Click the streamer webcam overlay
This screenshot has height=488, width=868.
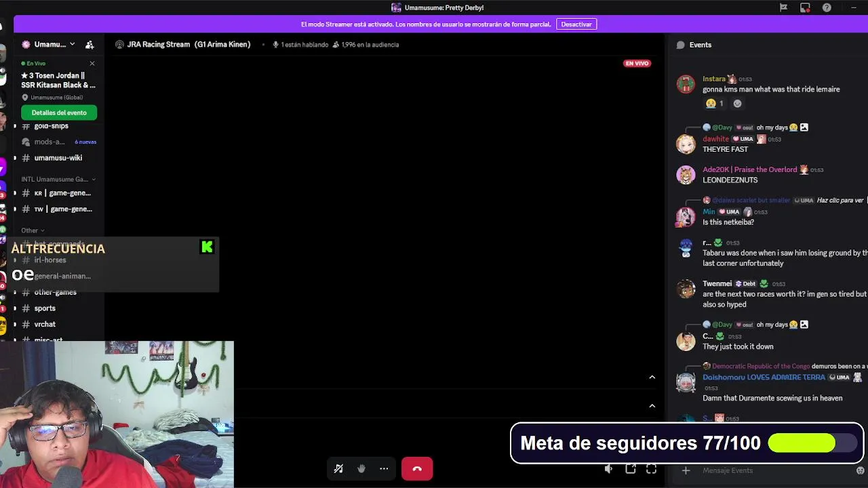[x=117, y=414]
